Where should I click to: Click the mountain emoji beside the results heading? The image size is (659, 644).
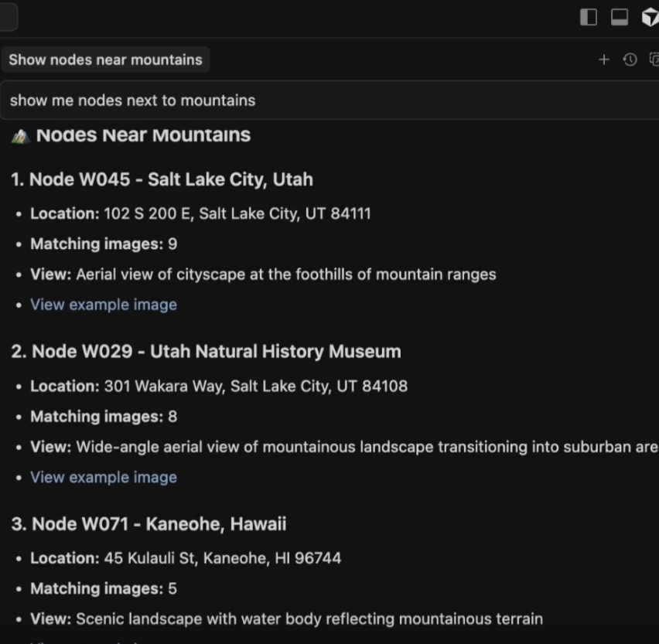[20, 135]
